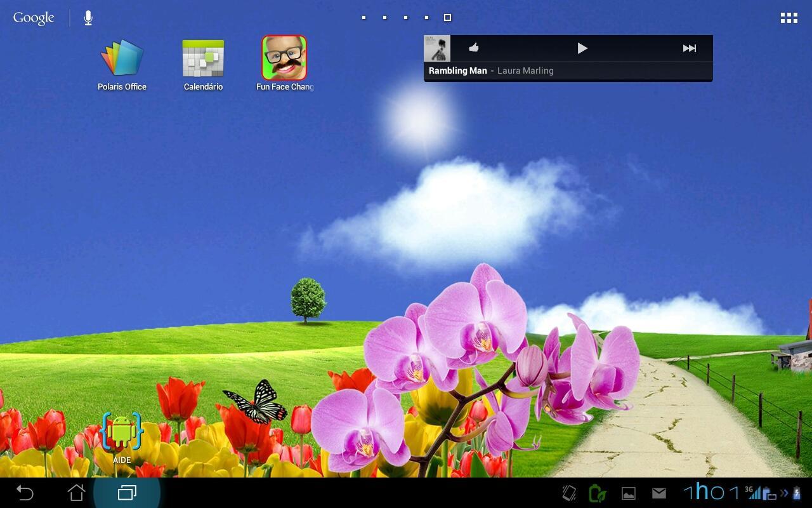This screenshot has height=508, width=812.
Task: Tap the album art in the music widget
Action: click(x=437, y=48)
